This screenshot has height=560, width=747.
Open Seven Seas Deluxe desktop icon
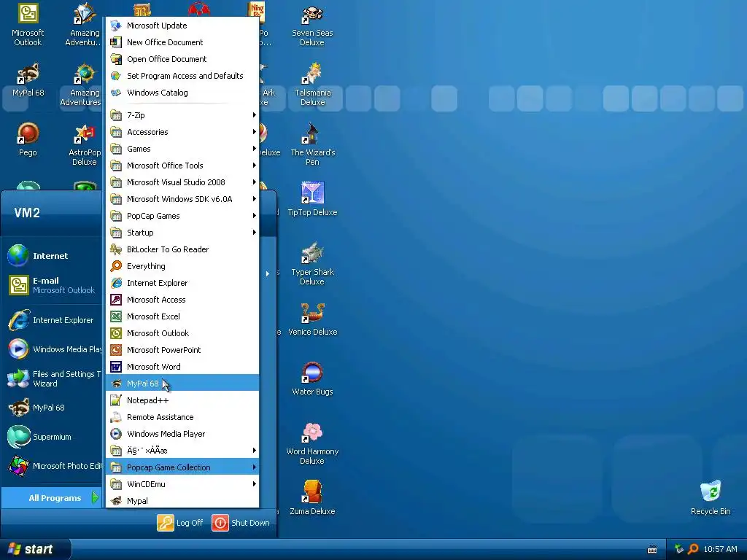coord(312,25)
